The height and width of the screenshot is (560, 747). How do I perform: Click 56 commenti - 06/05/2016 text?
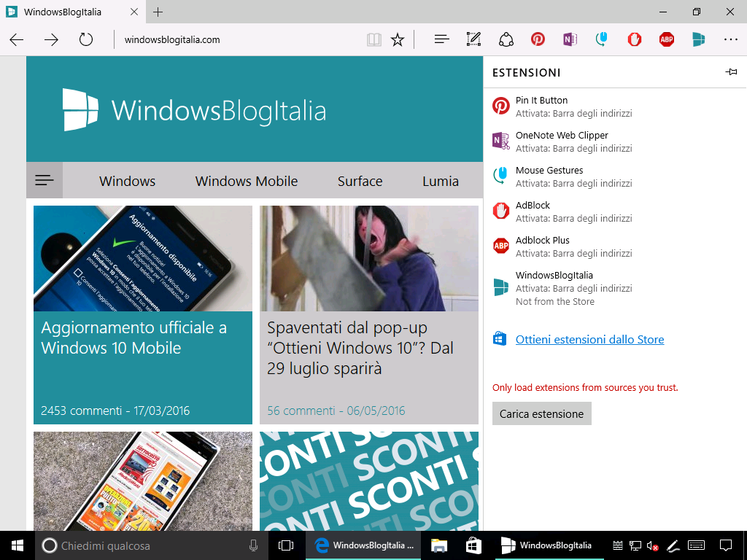click(x=336, y=411)
